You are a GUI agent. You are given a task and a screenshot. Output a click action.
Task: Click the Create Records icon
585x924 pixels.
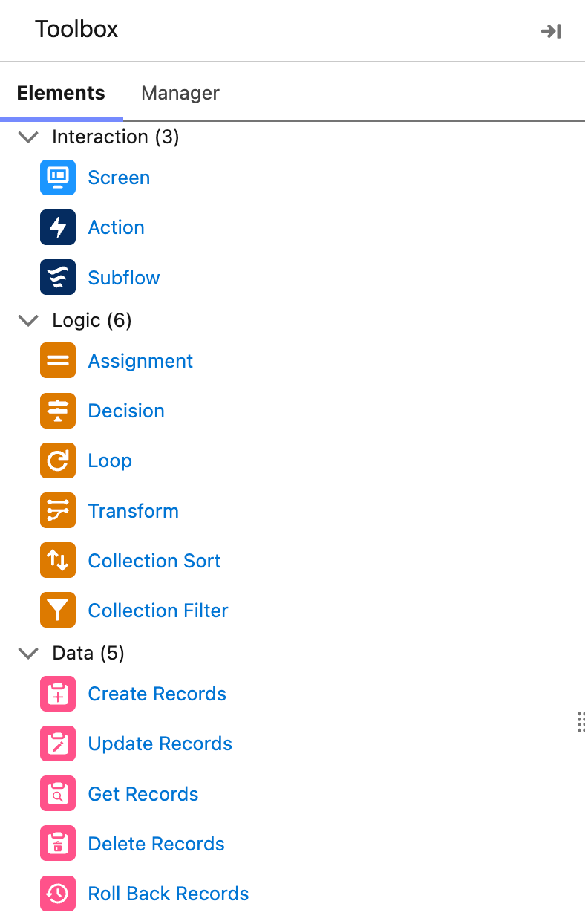pos(58,694)
